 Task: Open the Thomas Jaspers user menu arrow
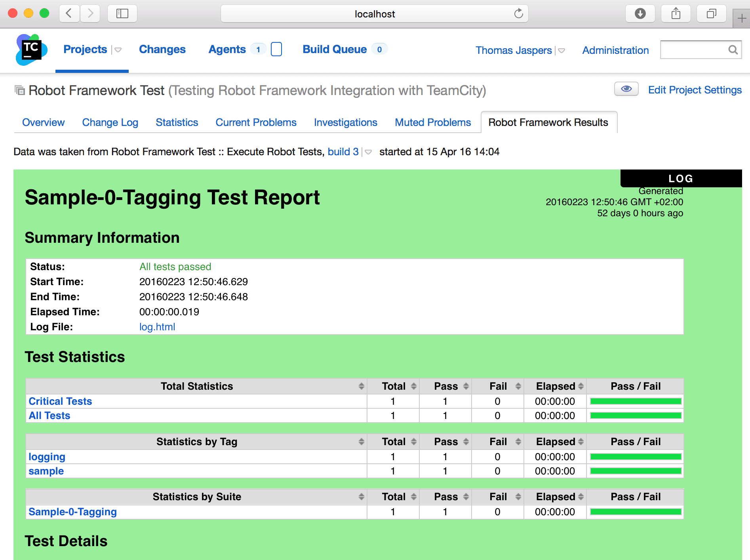562,51
